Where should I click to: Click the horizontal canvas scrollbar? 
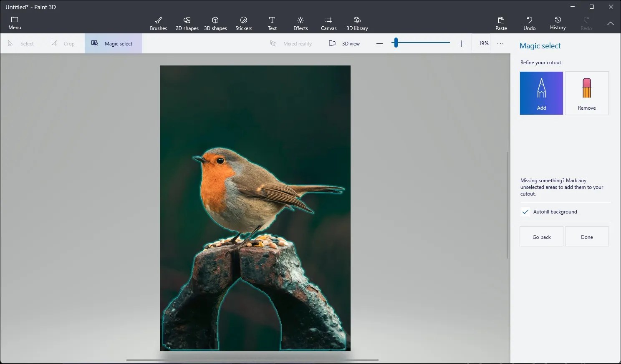pos(252,359)
